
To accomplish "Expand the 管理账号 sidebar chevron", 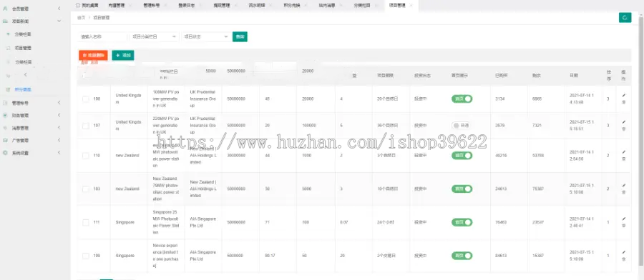I will click(x=59, y=103).
